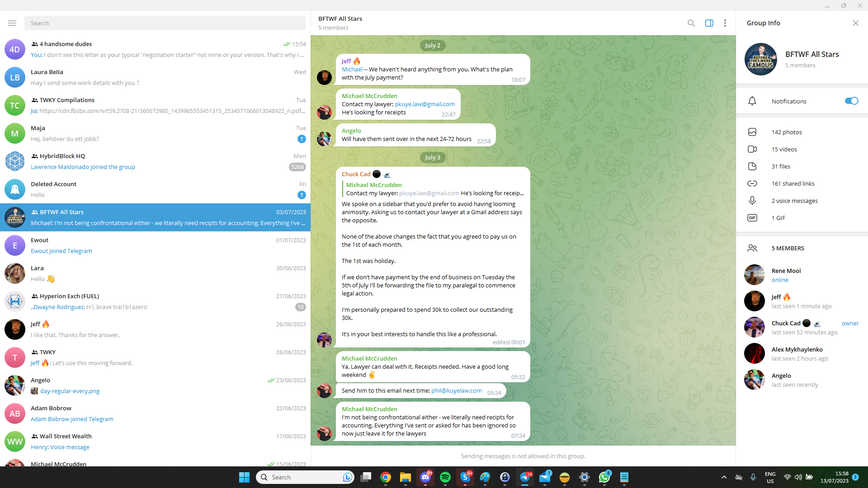The height and width of the screenshot is (488, 868).
Task: Toggle the side panel icon in header
Action: [x=709, y=23]
